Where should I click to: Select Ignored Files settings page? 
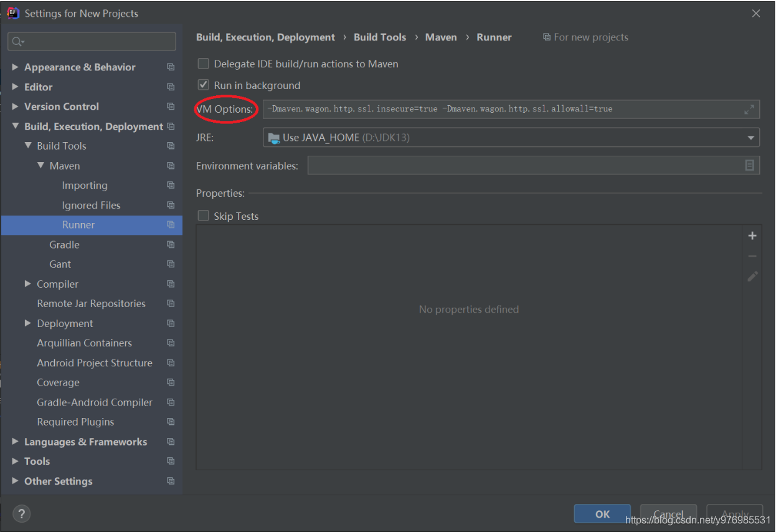(91, 205)
